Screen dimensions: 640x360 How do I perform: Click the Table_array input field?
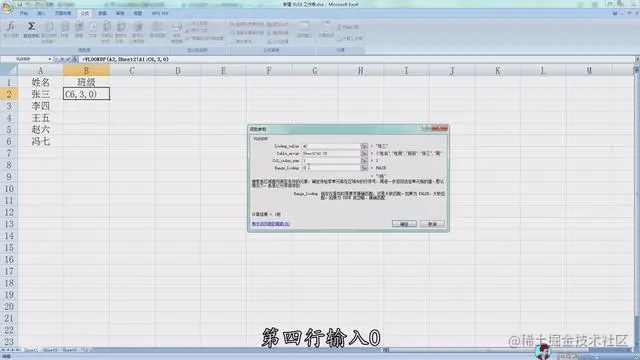click(331, 153)
